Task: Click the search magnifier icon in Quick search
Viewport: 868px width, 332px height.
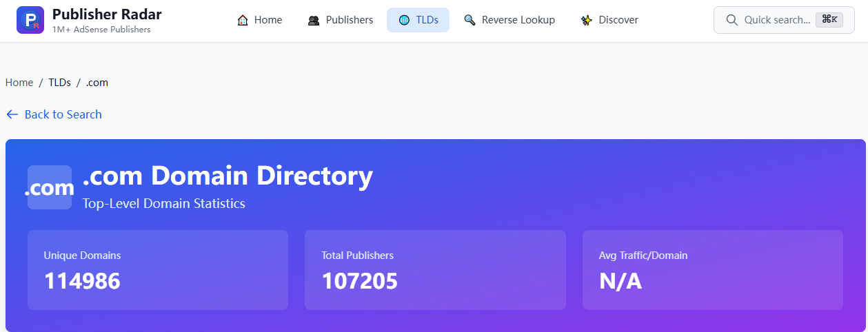Action: pyautogui.click(x=732, y=20)
